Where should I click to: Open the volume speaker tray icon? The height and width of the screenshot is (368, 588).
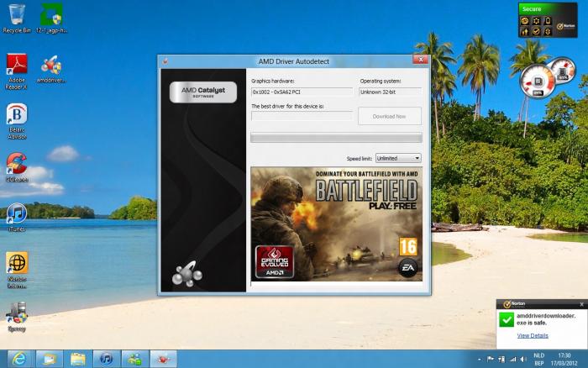coord(523,359)
